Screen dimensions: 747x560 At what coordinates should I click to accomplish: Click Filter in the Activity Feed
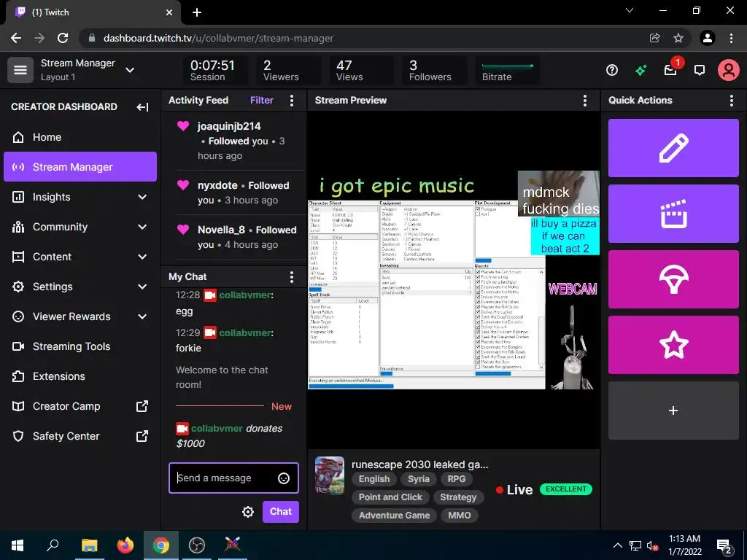(x=262, y=100)
